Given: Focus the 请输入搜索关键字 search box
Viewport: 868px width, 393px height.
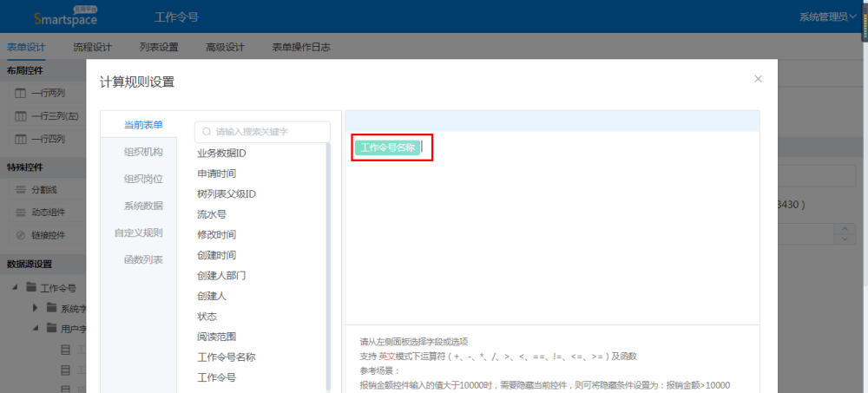Looking at the screenshot, I should 269,132.
